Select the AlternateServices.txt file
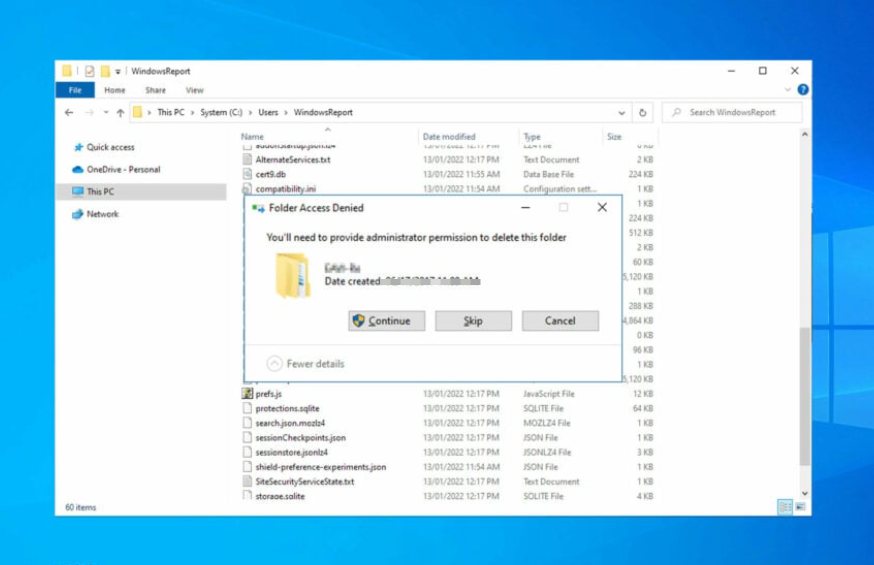This screenshot has width=874, height=565. point(293,160)
